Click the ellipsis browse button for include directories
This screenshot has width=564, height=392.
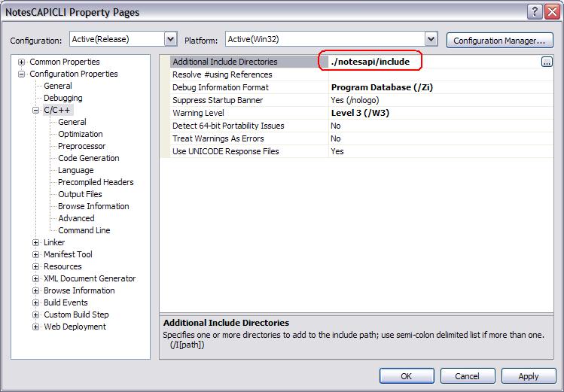click(547, 62)
